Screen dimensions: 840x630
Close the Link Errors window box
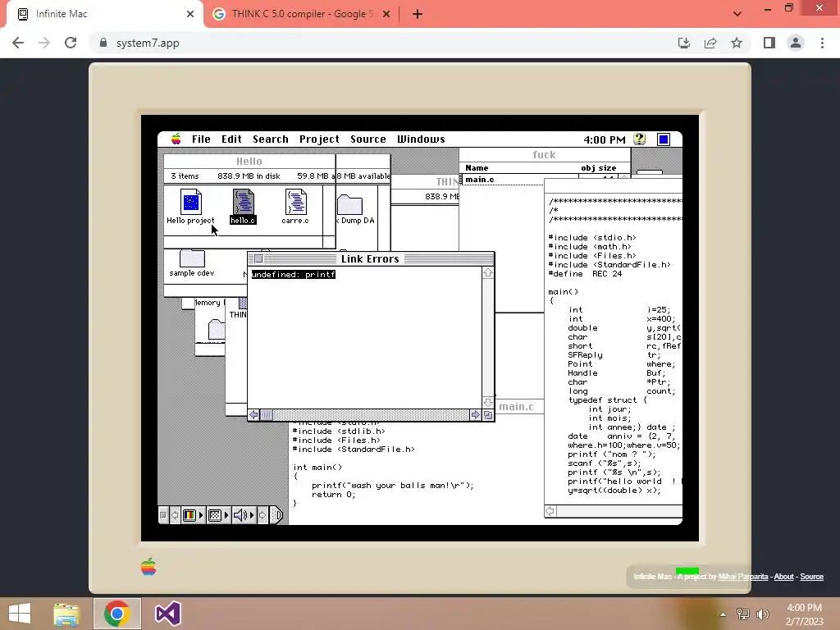point(258,258)
